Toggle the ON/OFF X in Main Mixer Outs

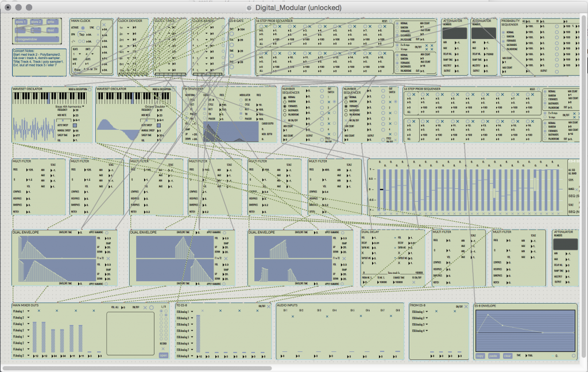[x=145, y=308]
